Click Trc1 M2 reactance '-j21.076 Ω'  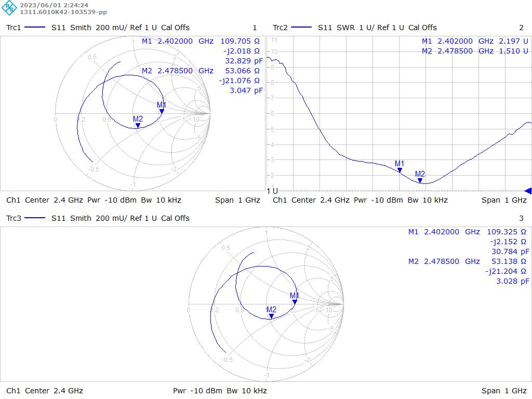(239, 81)
